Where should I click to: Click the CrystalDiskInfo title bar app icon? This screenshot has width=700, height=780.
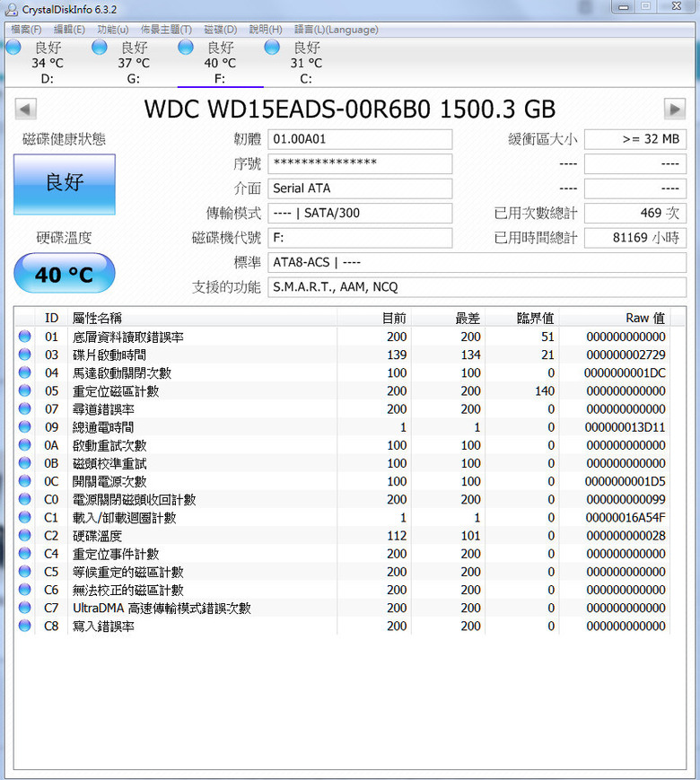(11, 9)
